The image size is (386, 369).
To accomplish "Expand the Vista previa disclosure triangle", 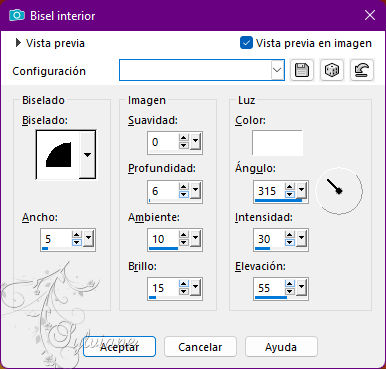I will click(18, 43).
